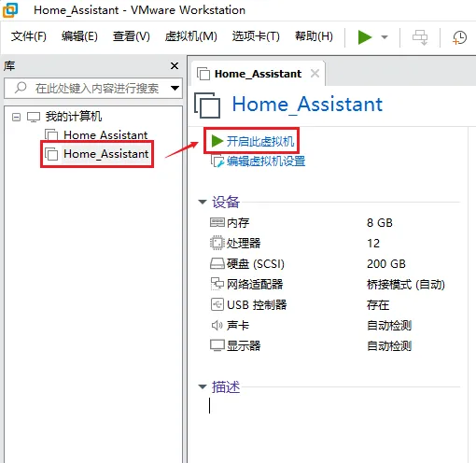Collapse the 设备 section

pos(203,202)
